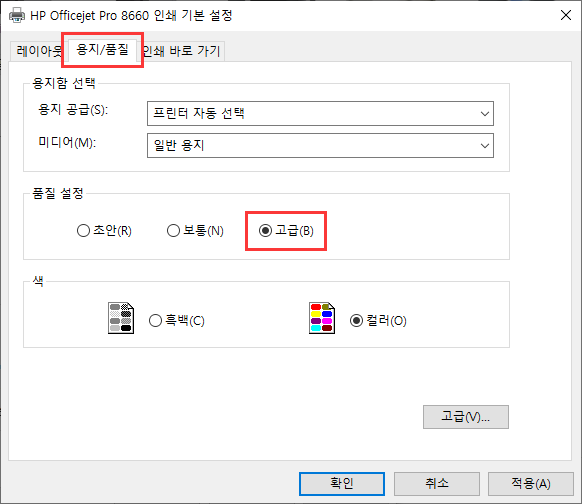
Task: Select 컬러(O) color printing option
Action: (x=378, y=320)
